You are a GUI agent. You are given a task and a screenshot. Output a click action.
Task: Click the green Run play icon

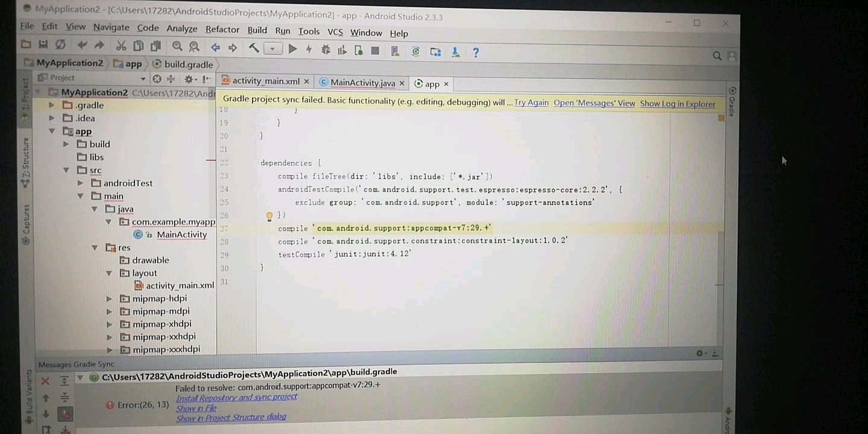coord(292,49)
